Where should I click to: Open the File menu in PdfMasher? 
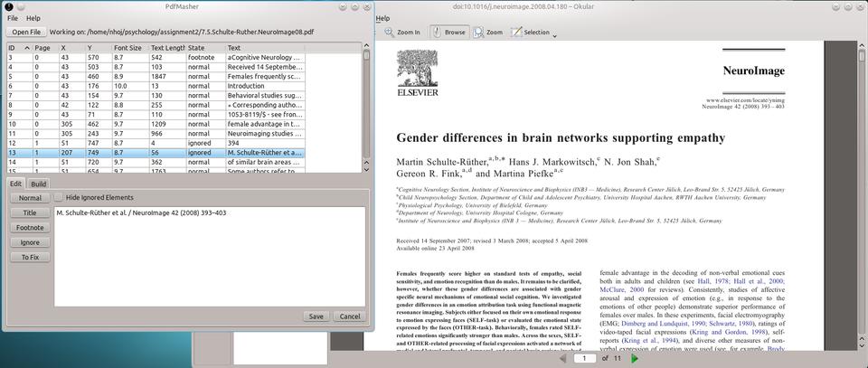click(13, 18)
